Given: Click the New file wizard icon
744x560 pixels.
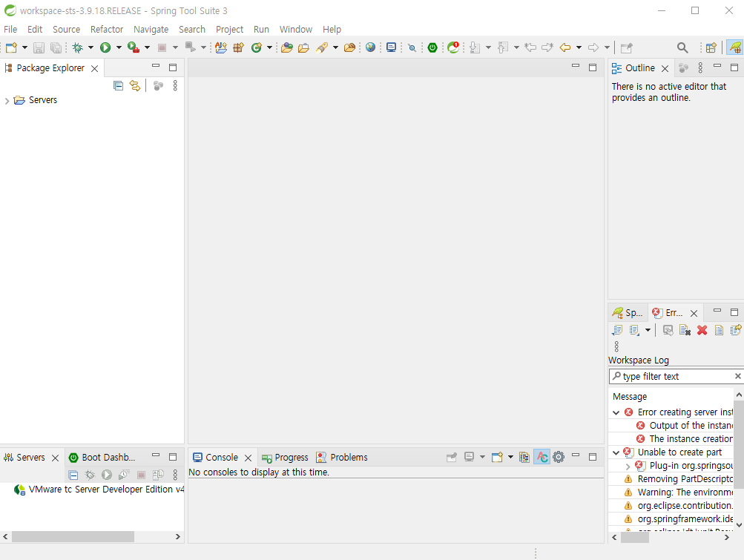Looking at the screenshot, I should [x=11, y=47].
